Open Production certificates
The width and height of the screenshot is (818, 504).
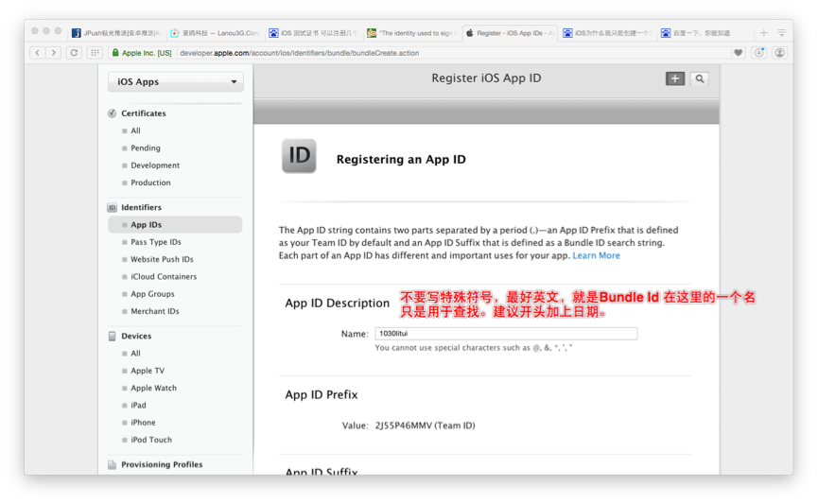150,182
